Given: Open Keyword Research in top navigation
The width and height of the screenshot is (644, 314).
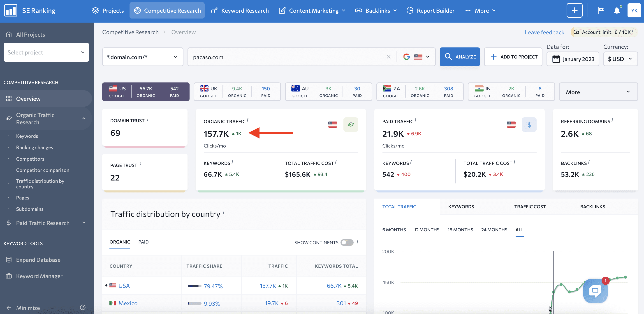Looking at the screenshot, I should coord(240,11).
